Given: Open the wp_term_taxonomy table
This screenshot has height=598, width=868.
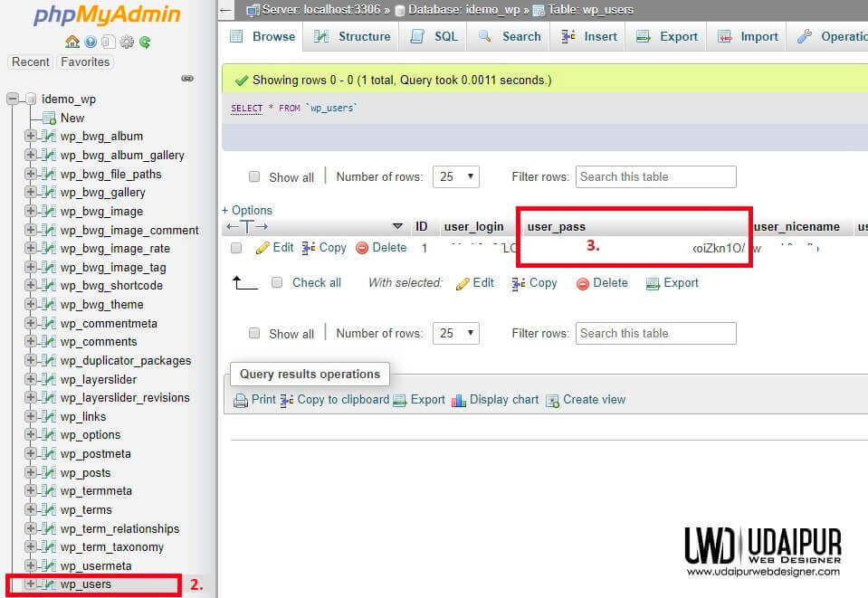Looking at the screenshot, I should coord(112,547).
